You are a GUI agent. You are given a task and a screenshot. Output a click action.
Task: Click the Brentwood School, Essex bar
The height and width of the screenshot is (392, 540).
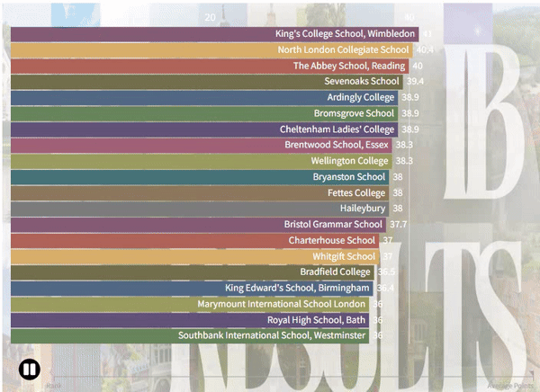(x=201, y=146)
